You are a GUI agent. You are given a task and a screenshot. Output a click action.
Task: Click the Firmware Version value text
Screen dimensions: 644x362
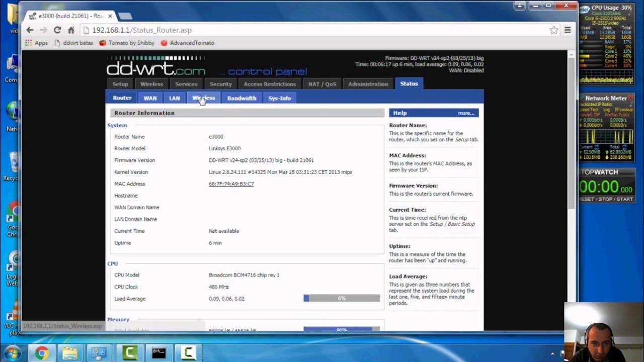pyautogui.click(x=261, y=160)
